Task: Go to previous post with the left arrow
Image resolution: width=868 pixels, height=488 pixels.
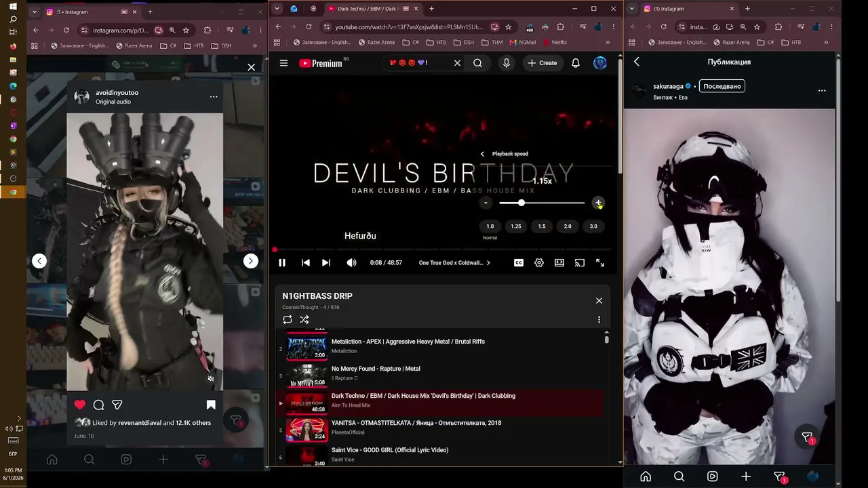Action: click(39, 261)
